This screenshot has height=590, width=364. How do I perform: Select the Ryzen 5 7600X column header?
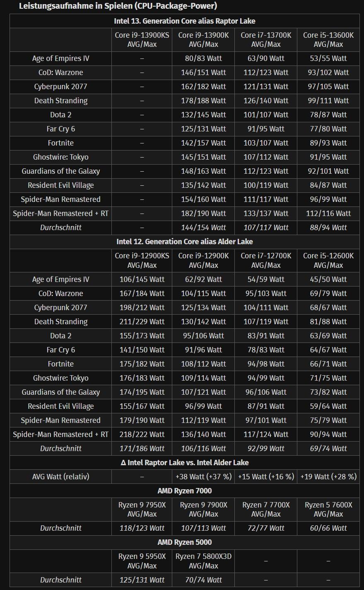tap(328, 510)
